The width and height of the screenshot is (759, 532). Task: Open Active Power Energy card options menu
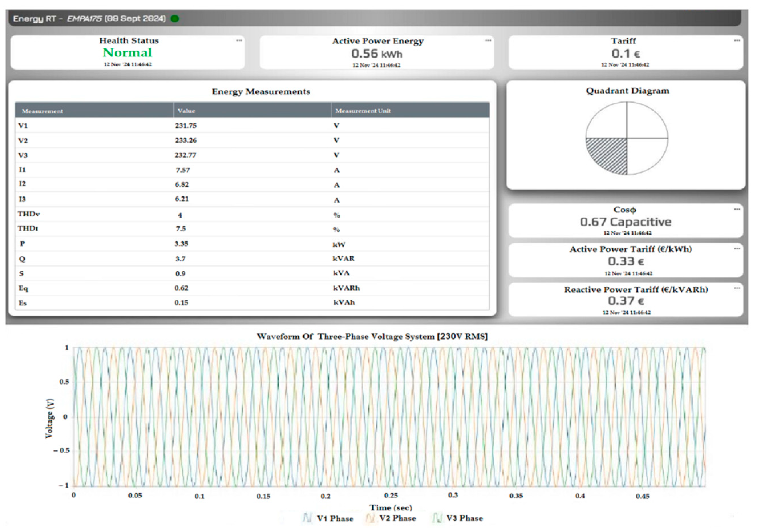(488, 41)
